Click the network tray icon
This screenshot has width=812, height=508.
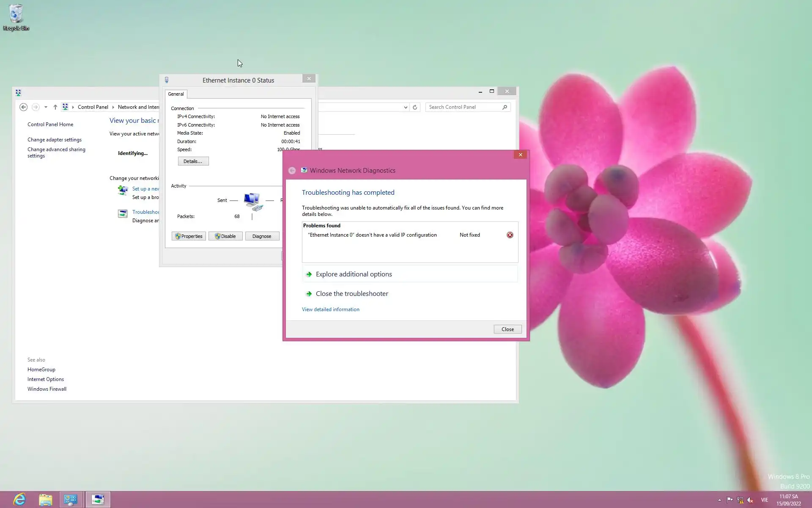pyautogui.click(x=740, y=500)
